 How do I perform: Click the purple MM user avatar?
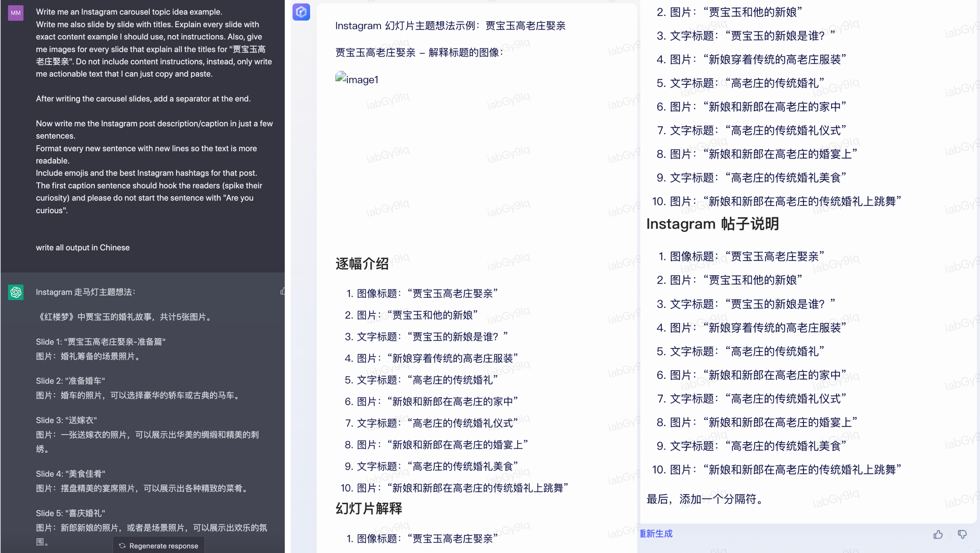16,13
